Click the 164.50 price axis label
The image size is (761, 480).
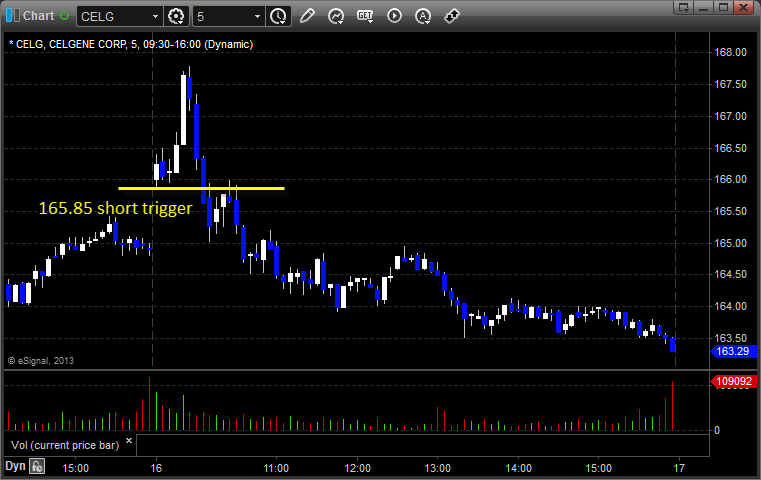[x=730, y=275]
